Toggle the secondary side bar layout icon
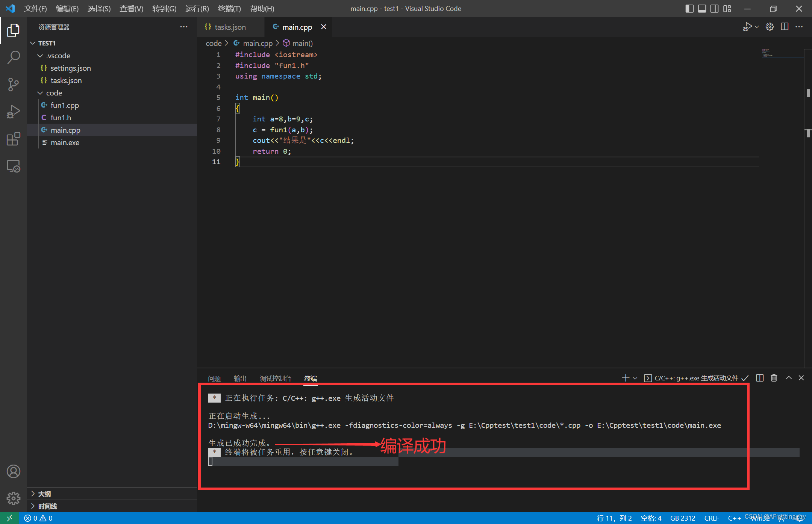Screen dimensions: 812x524 (x=714, y=8)
